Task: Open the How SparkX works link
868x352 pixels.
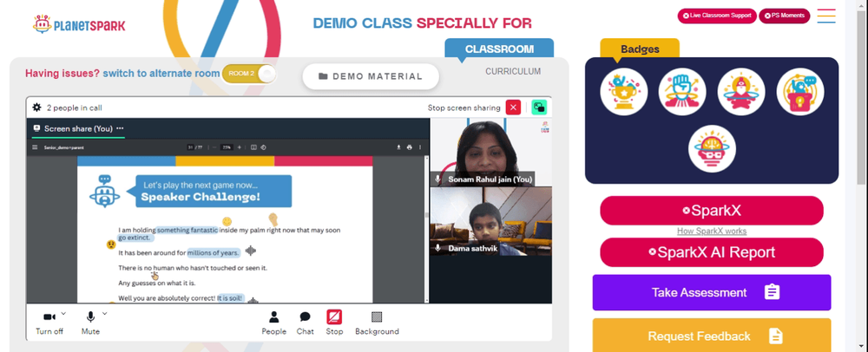Action: [712, 231]
